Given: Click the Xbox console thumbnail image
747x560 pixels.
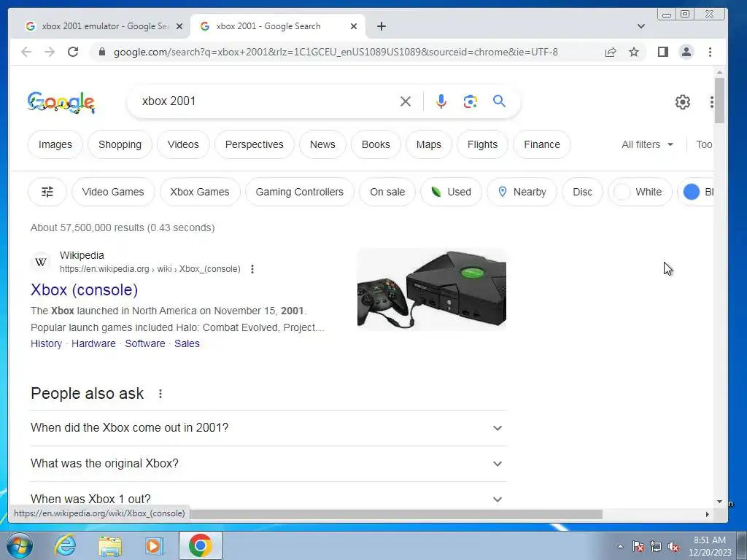Looking at the screenshot, I should [x=432, y=289].
